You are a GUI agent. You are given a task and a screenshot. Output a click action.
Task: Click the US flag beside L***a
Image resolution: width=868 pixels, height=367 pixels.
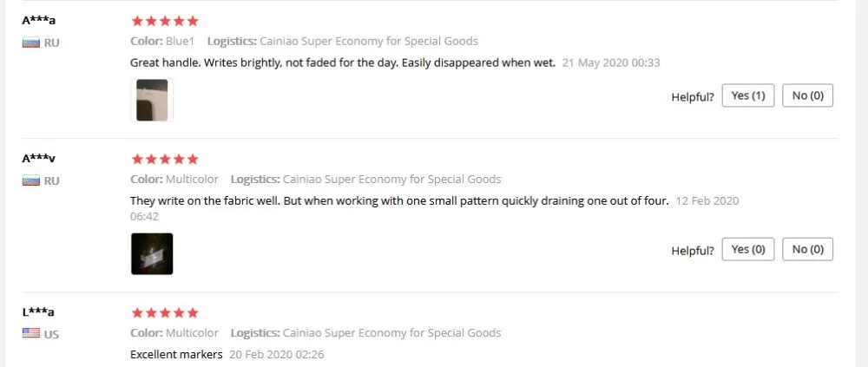tap(31, 334)
